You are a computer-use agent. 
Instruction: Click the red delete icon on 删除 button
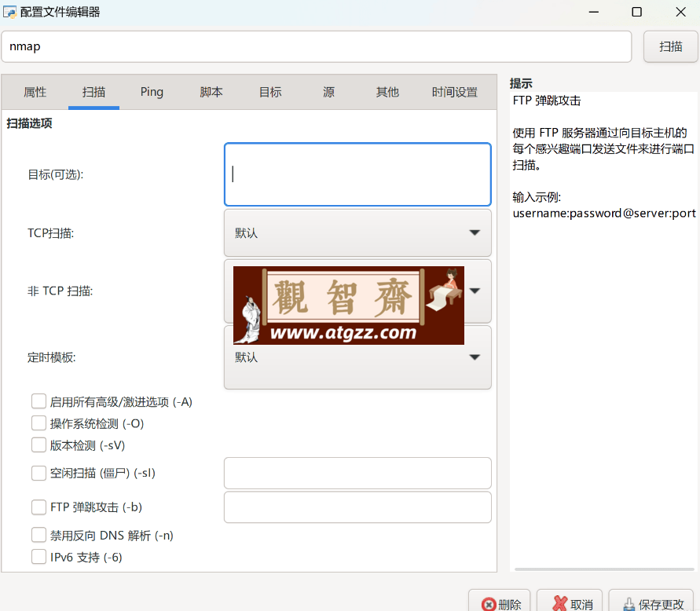pyautogui.click(x=489, y=604)
